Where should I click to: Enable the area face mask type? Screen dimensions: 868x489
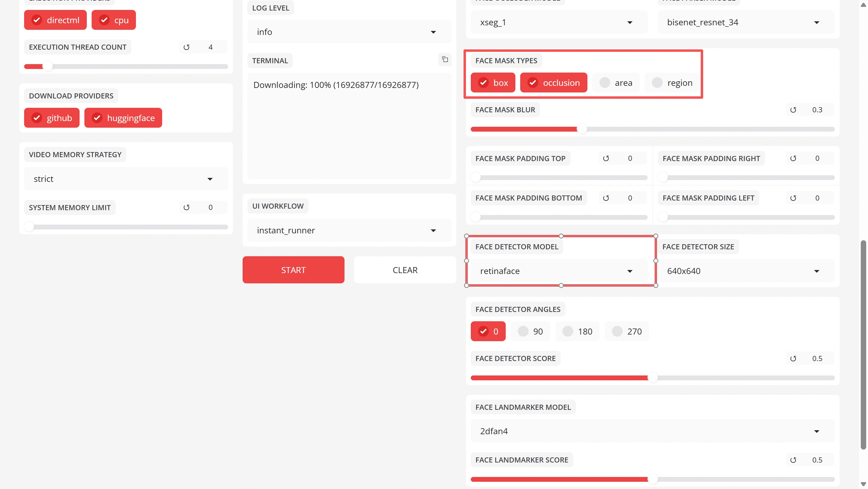pyautogui.click(x=616, y=83)
